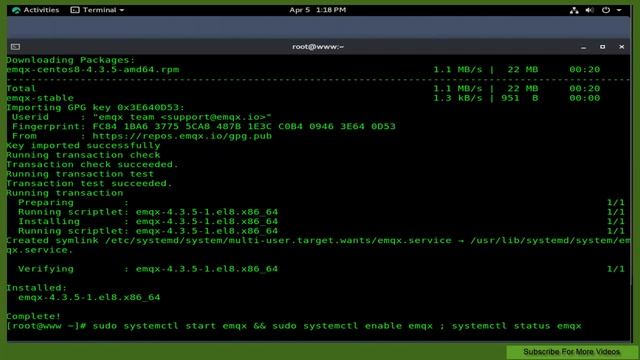Click the emqx-centos8-4.3.5-amd64.rpm text
This screenshot has height=360, width=640.
pyautogui.click(x=93, y=69)
